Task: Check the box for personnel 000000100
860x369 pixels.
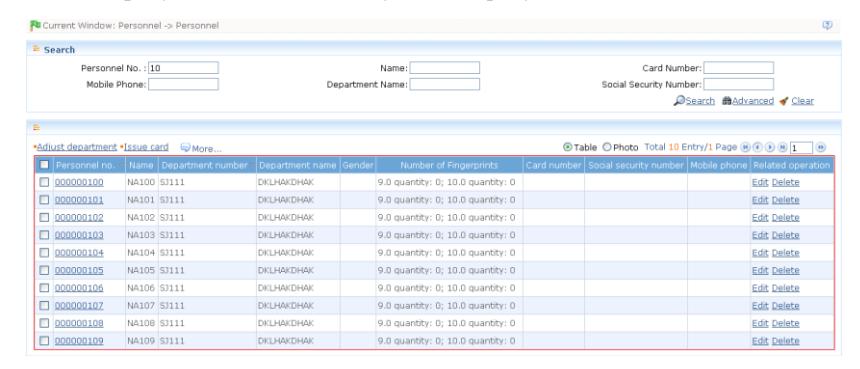Action: point(44,182)
